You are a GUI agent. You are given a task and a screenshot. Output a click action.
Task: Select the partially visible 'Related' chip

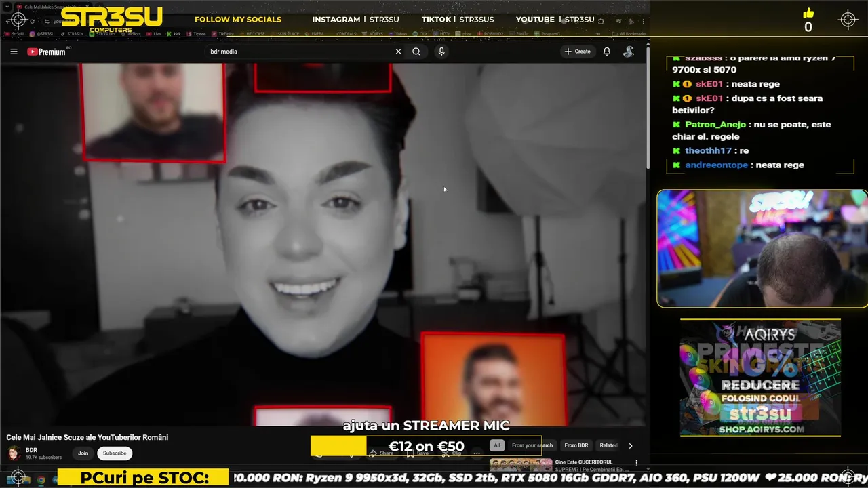(x=608, y=445)
